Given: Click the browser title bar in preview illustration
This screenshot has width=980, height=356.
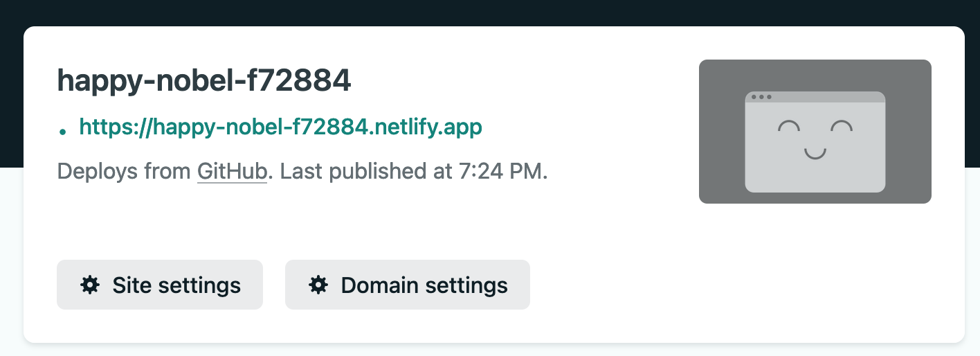Looking at the screenshot, I should 815,97.
